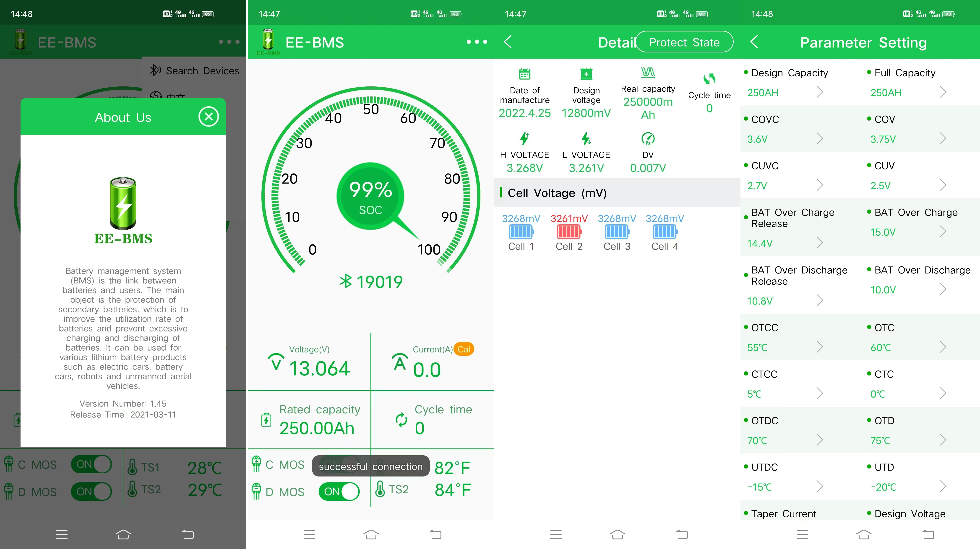Image resolution: width=980 pixels, height=549 pixels.
Task: Expand the OTCC 55℃ parameter
Action: 819,347
